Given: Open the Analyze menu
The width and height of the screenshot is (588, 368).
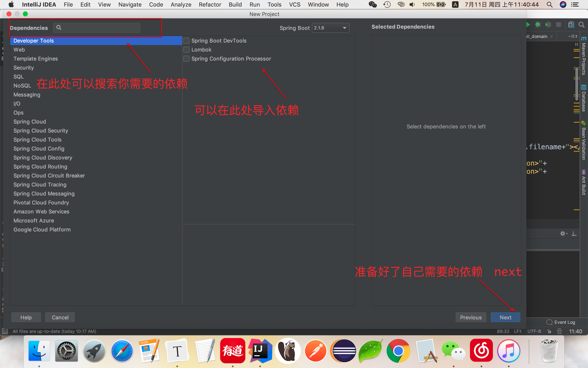Looking at the screenshot, I should coord(181,5).
